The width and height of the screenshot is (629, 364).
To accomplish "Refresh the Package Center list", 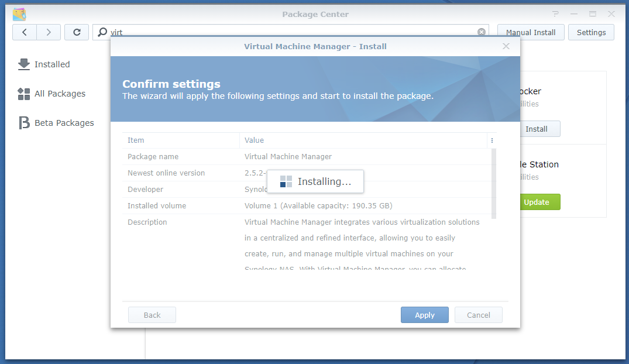I will click(x=77, y=32).
